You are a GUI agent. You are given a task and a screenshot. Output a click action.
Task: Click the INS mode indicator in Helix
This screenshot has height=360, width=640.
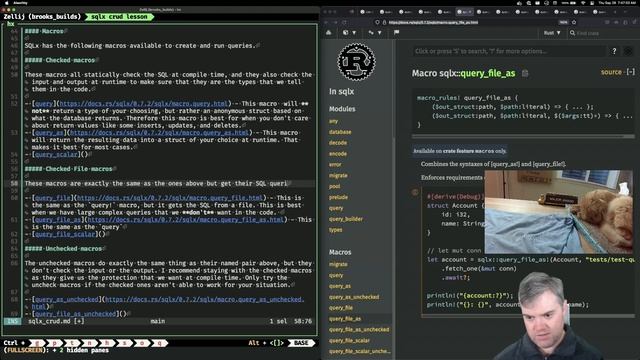pyautogui.click(x=12, y=321)
